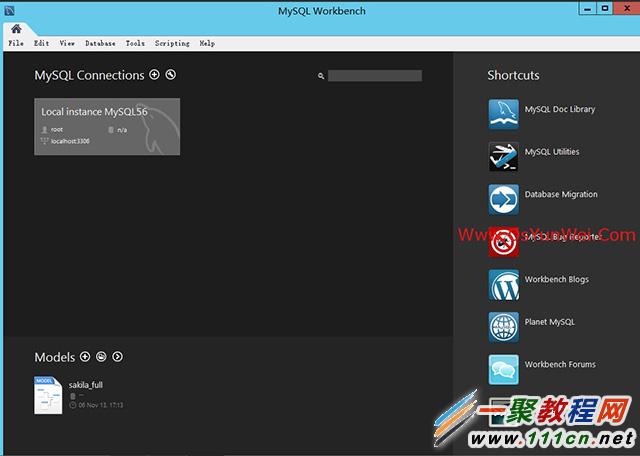Viewport: 640px width, 456px height.
Task: Add a new MySQL connection with plus icon
Action: coord(154,75)
